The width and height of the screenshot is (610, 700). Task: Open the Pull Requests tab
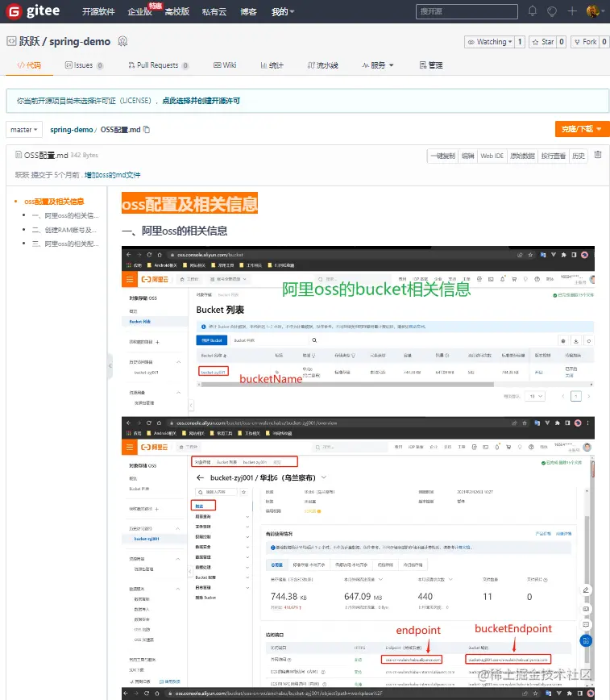coord(159,65)
